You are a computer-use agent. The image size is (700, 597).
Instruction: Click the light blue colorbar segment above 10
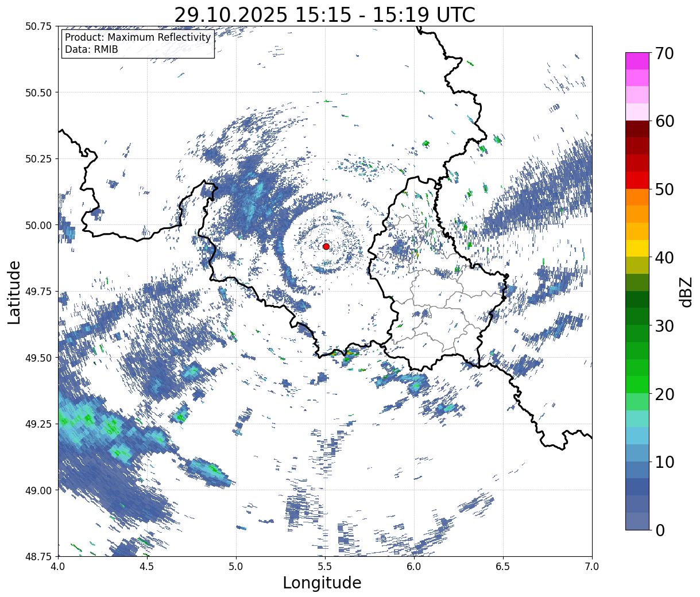tap(637, 436)
